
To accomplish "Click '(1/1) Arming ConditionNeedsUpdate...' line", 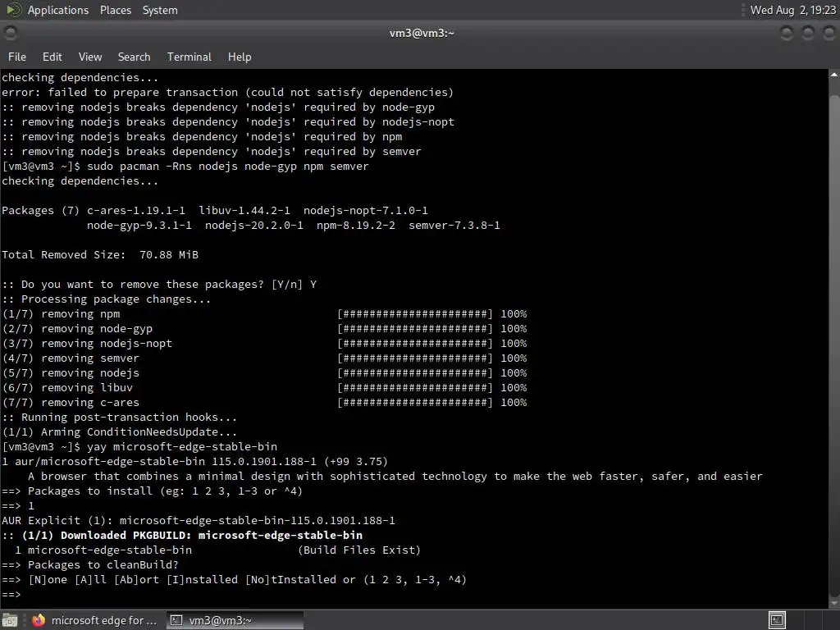I will (x=120, y=432).
